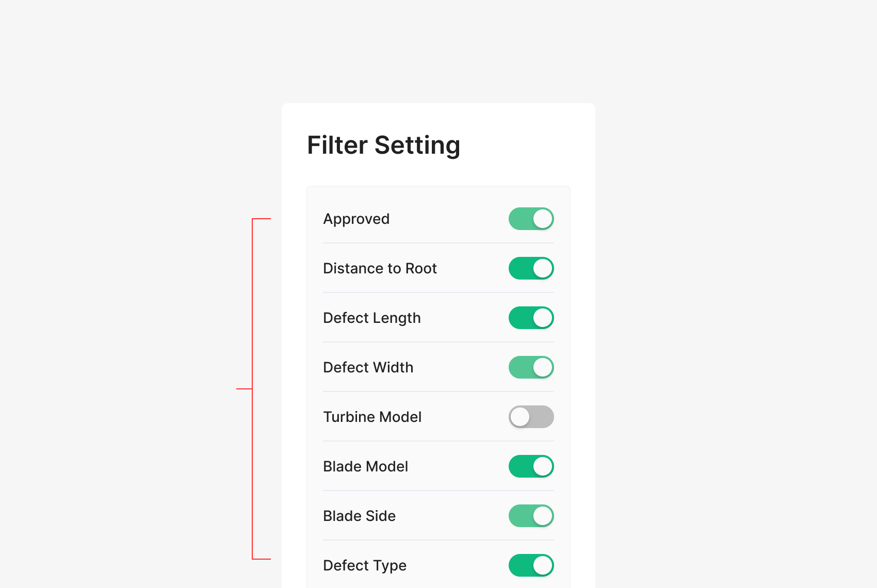Turn off the Blade Side toggle
This screenshot has width=877, height=588.
[x=531, y=516]
